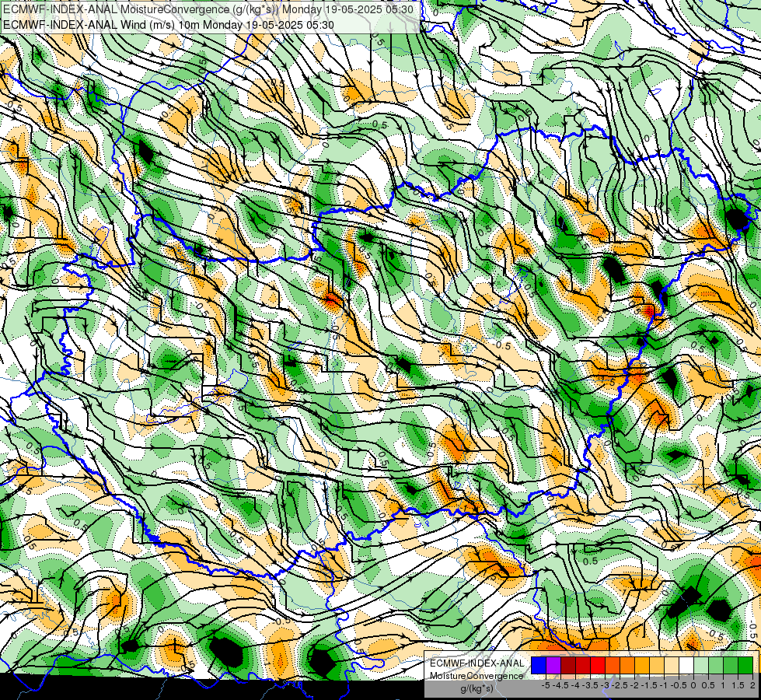
Task: Select the orange swatch between -2.5 and -2
Action: tap(627, 665)
